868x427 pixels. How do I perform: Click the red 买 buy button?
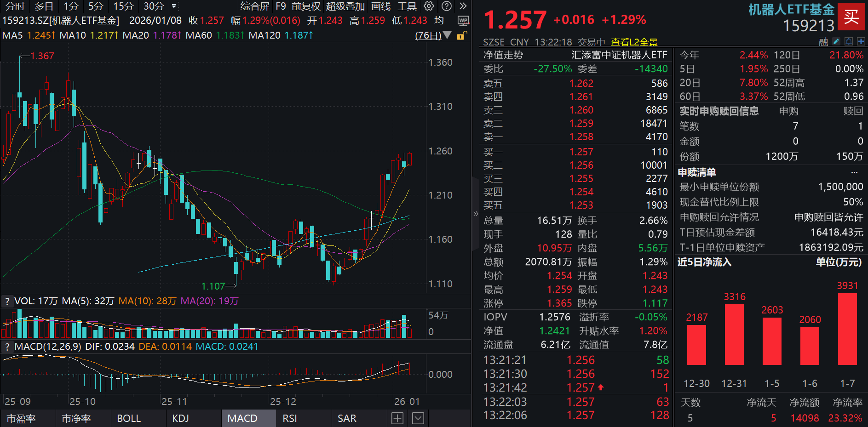[851, 17]
